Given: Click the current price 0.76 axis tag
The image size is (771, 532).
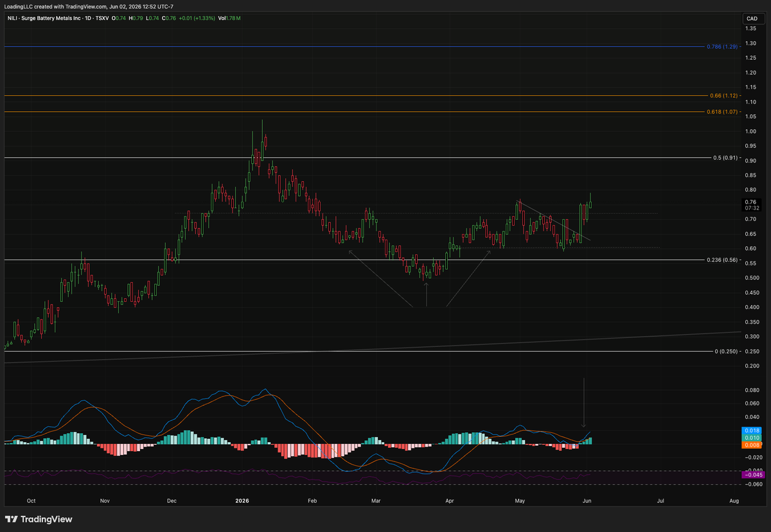Looking at the screenshot, I should (750, 205).
